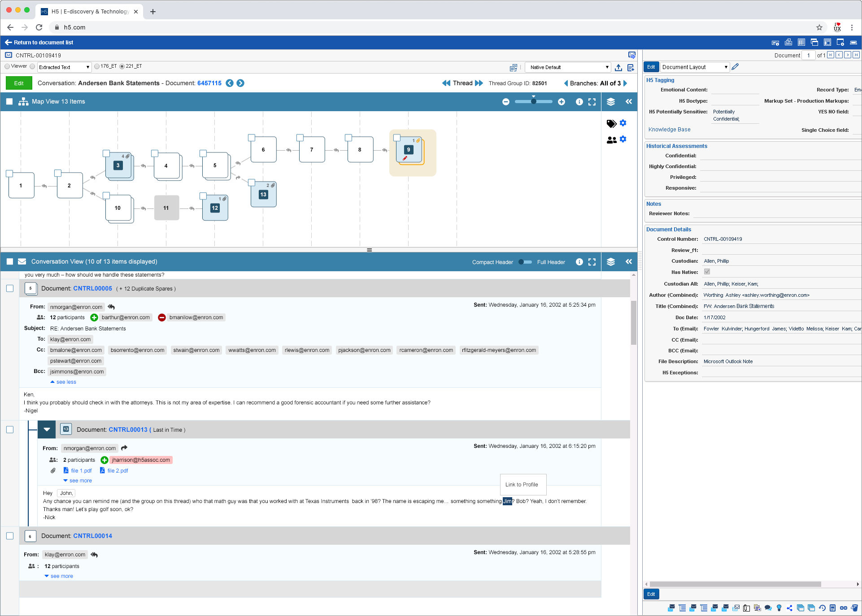Click the participants icon in map sidebar
862x616 pixels.
click(611, 140)
